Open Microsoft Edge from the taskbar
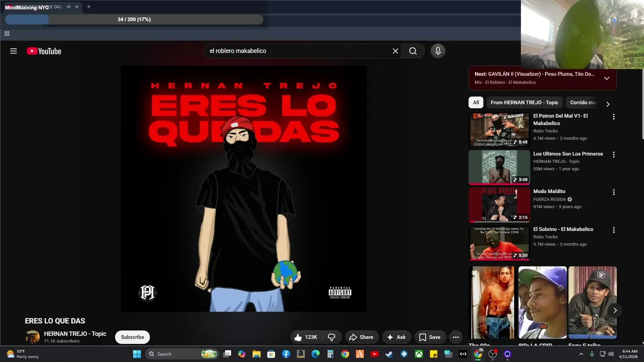644x362 pixels. (x=315, y=354)
